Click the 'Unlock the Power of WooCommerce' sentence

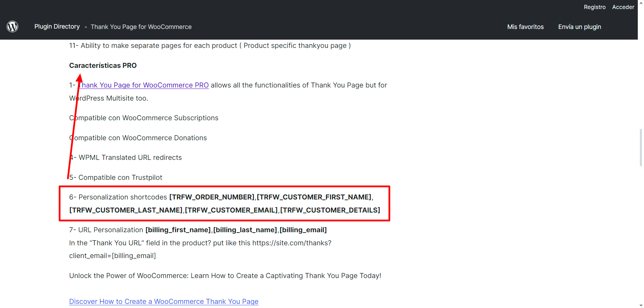(x=225, y=276)
